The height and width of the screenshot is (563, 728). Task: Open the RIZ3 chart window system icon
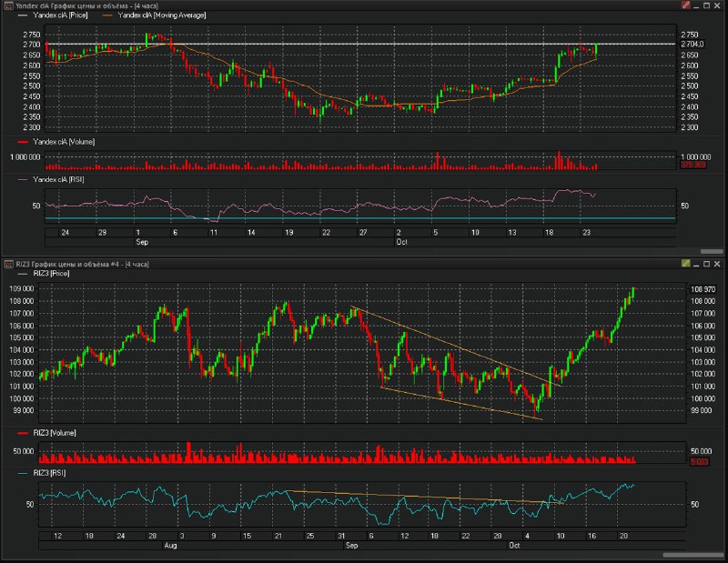[8, 264]
